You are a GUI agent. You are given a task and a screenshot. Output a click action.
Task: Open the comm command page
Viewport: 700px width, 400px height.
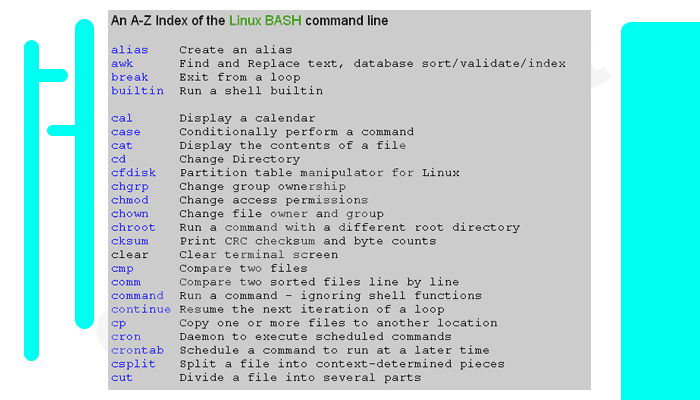(x=125, y=282)
